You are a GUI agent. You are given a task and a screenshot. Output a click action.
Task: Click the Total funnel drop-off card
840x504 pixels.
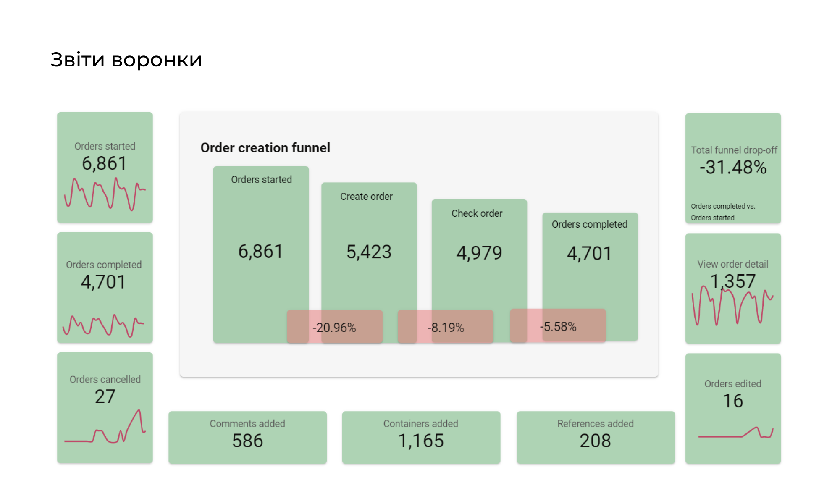tap(733, 168)
